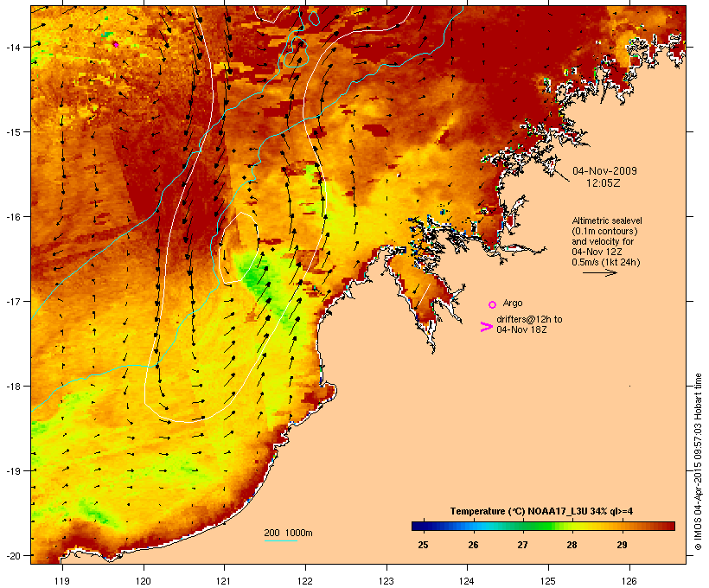Click the latitude axis label -14
Screen dimensions: 709x588
click(x=13, y=47)
